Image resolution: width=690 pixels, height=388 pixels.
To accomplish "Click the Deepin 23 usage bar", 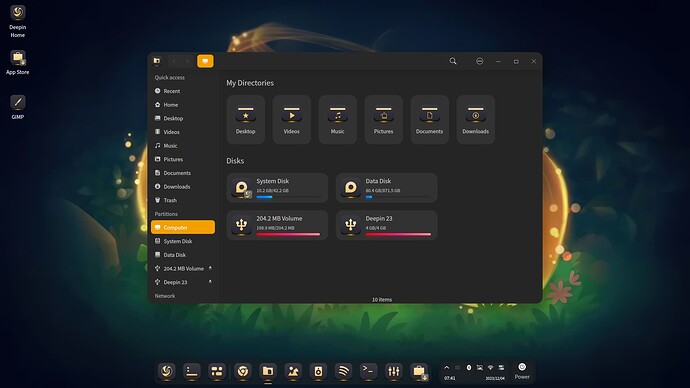I will 398,234.
